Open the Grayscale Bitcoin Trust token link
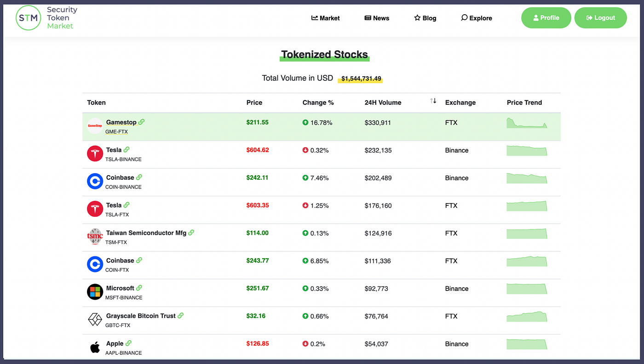The height and width of the screenshot is (364, 644). tap(141, 315)
